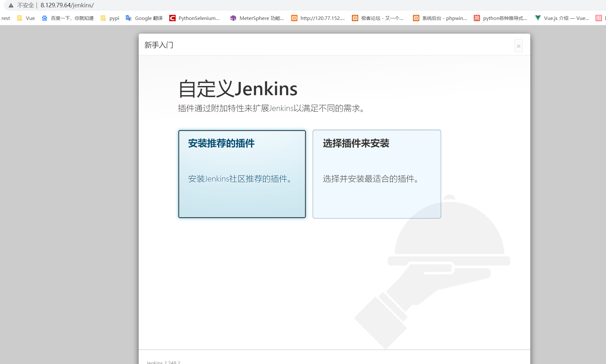This screenshot has width=606, height=364.
Task: Close the 新手入门 setup dialog
Action: (x=518, y=46)
